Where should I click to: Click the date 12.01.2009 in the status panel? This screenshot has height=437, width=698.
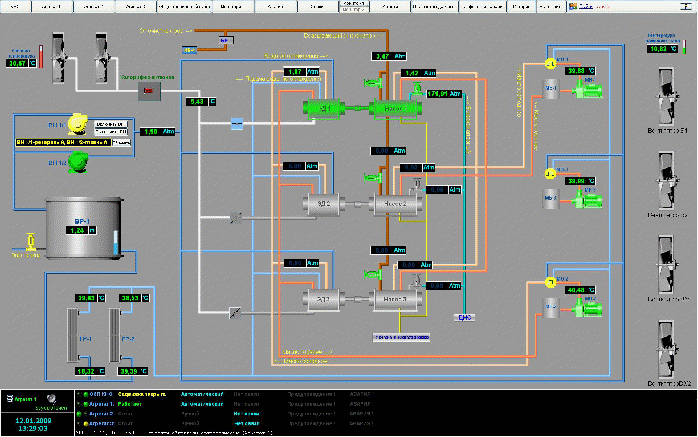33,420
